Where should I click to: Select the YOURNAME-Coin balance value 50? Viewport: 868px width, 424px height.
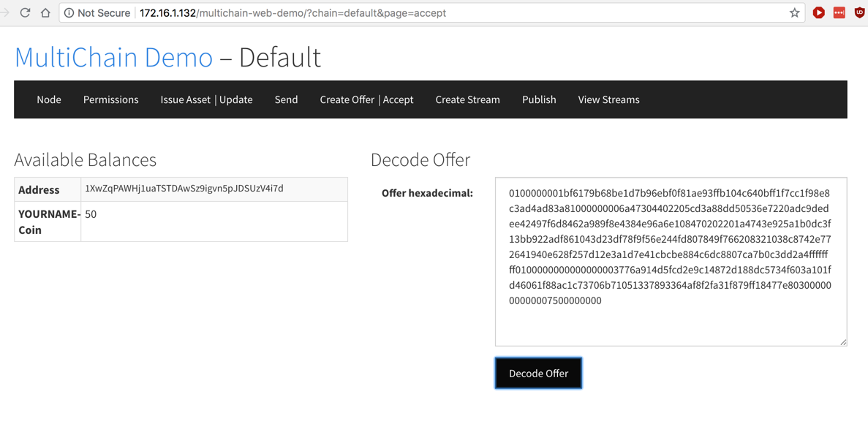pos(91,214)
